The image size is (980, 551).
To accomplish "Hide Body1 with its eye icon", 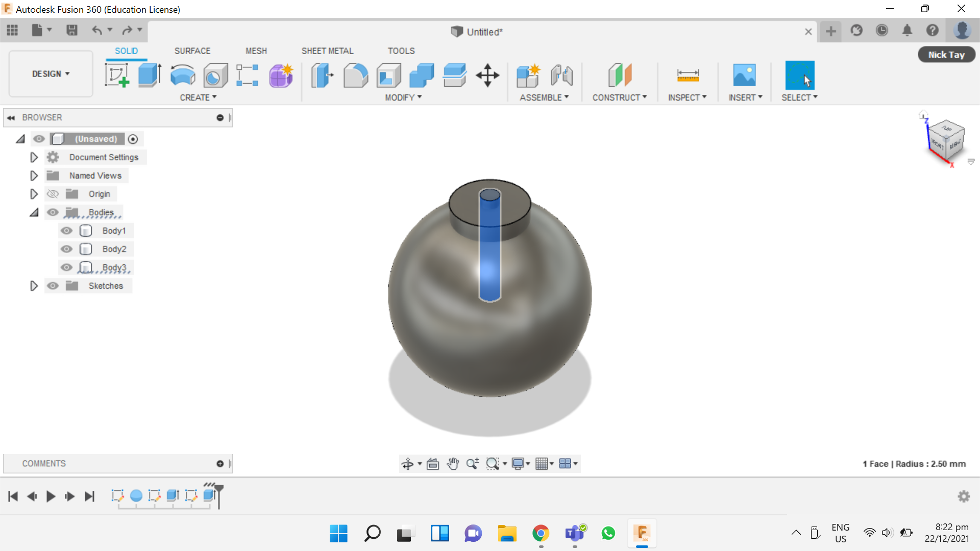I will pyautogui.click(x=66, y=231).
